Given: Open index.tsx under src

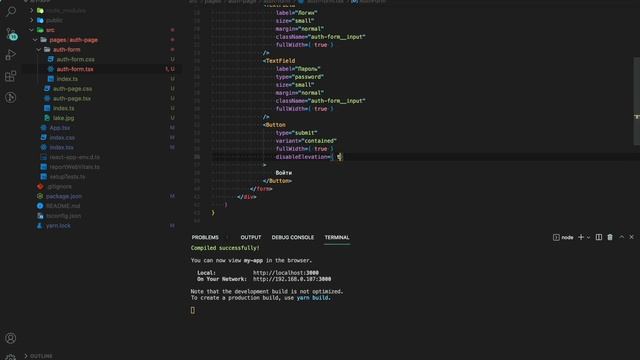Looking at the screenshot, I should tap(62, 147).
